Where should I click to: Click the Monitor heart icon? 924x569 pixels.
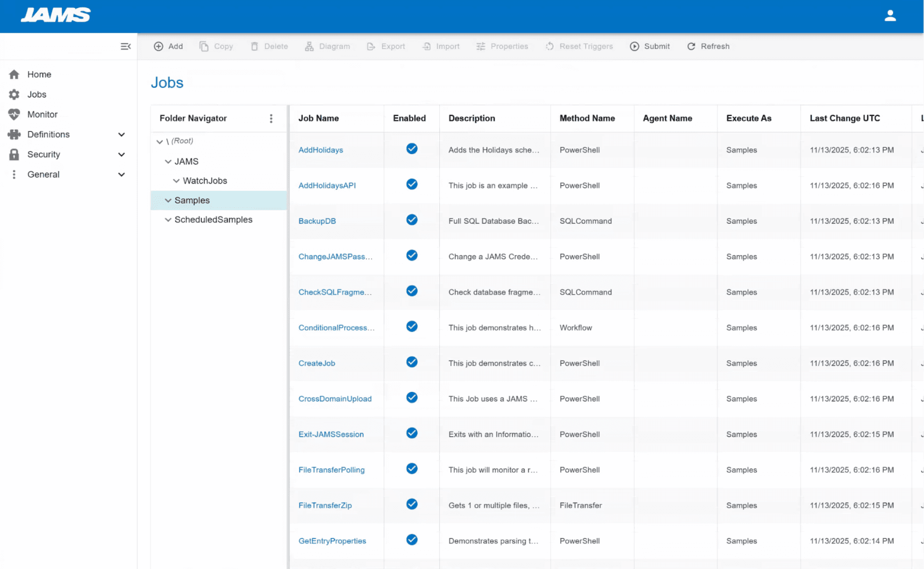pos(14,114)
